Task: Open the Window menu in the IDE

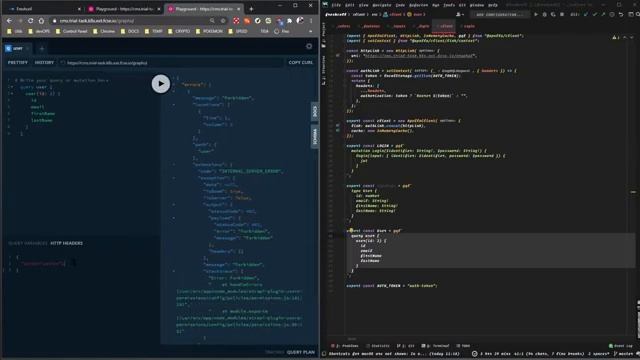Action: point(476,5)
